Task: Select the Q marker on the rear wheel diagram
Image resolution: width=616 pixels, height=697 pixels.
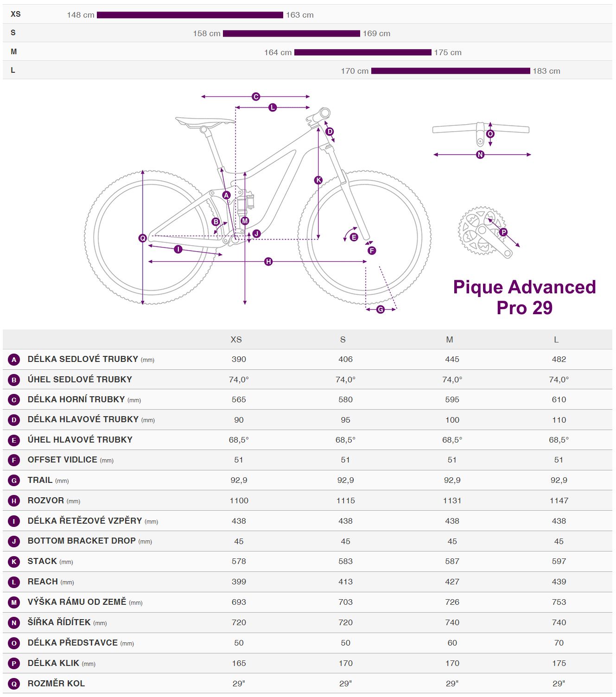Action: point(143,238)
